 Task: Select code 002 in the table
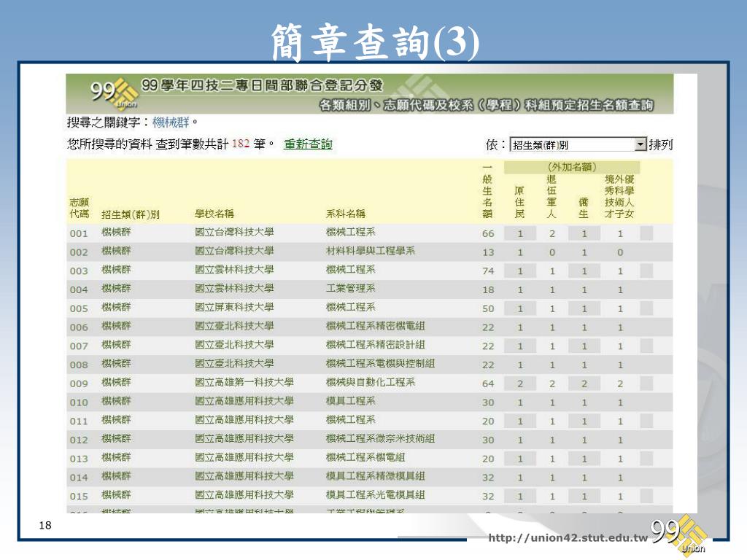(79, 252)
